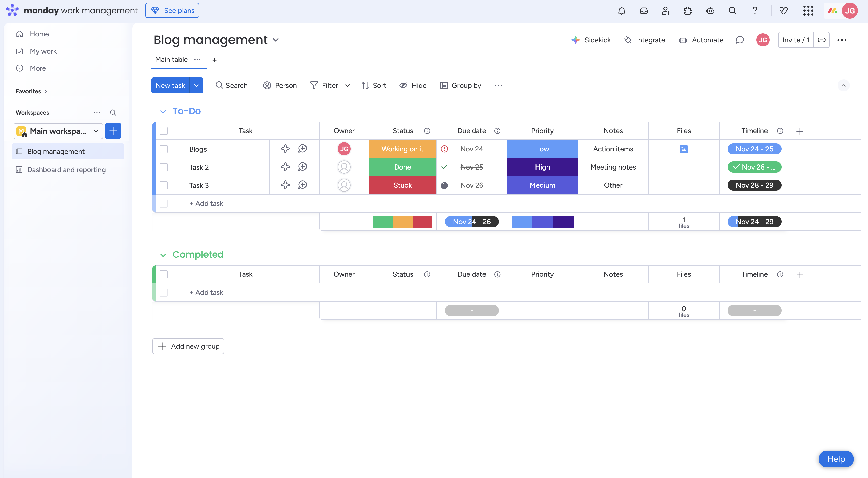Open the New task dropdown arrow
The width and height of the screenshot is (868, 478).
pos(196,85)
